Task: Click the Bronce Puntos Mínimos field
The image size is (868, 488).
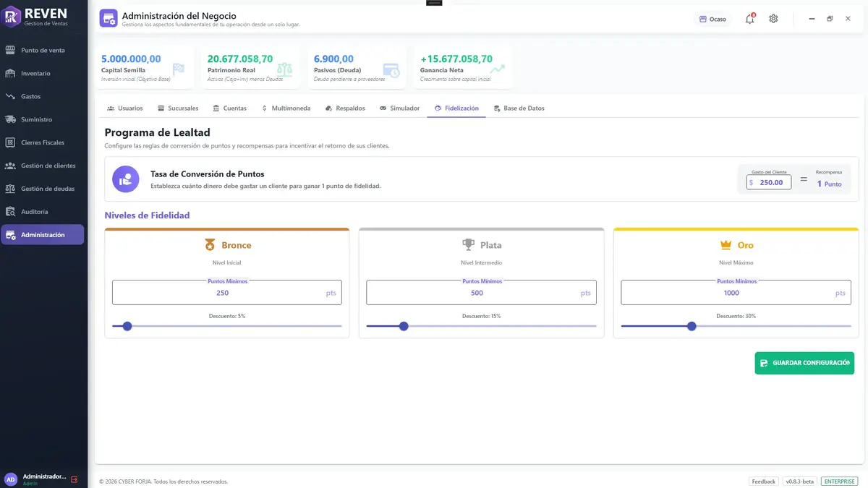Action: 227,293
